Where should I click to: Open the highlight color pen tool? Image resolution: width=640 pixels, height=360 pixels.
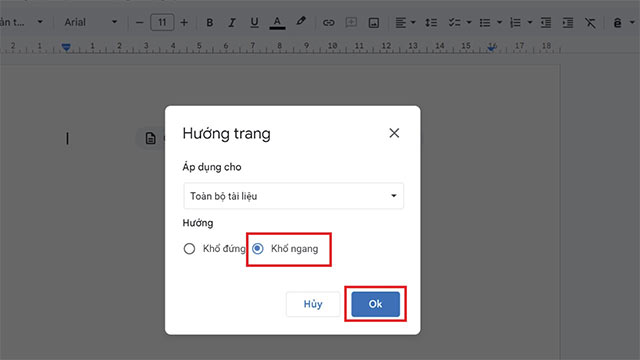[301, 22]
